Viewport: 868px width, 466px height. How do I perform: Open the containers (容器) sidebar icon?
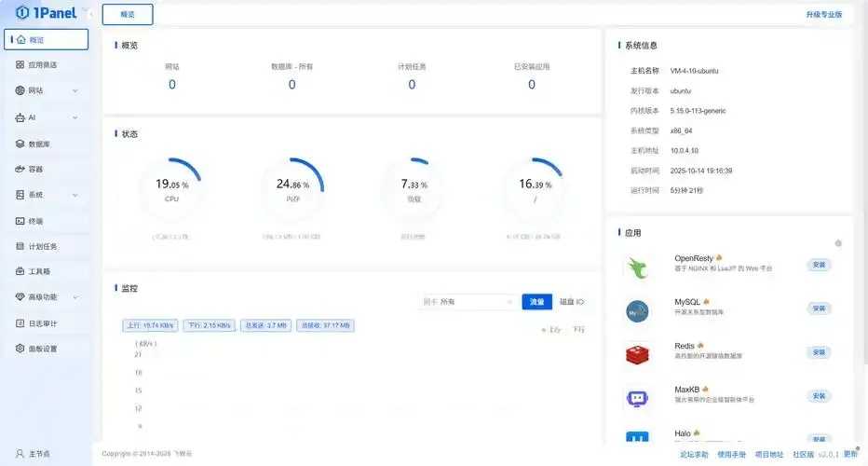pos(20,169)
